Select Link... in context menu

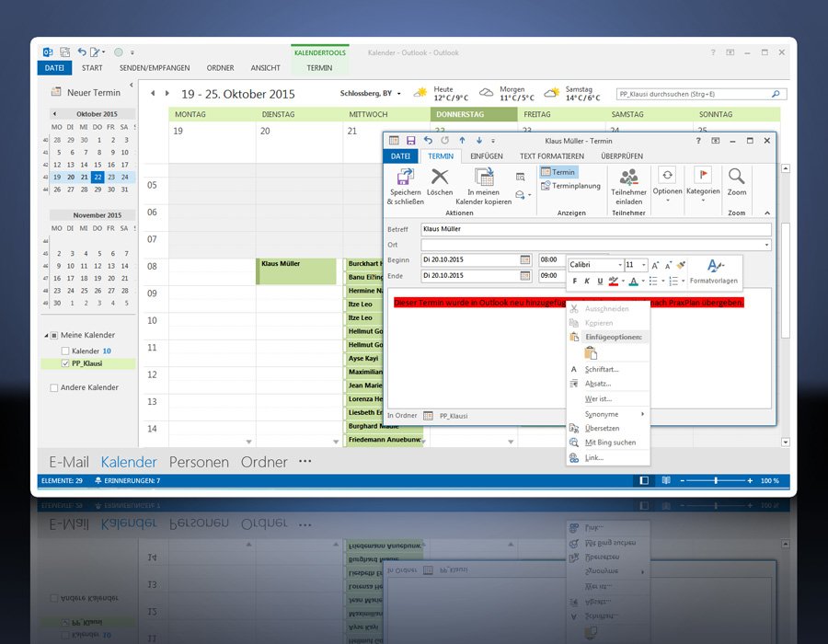608,457
